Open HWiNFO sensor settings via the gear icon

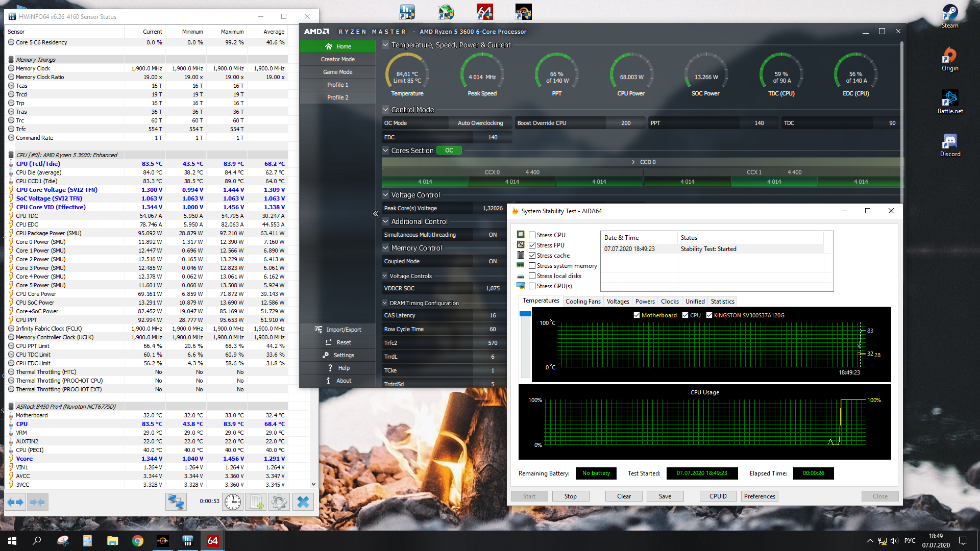pyautogui.click(x=279, y=502)
